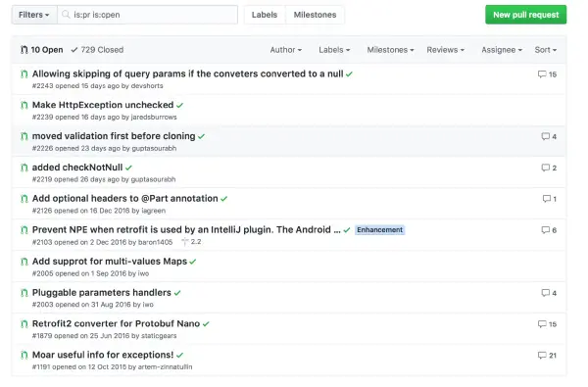
Task: Show the 10 Open pull requests
Action: 41,50
